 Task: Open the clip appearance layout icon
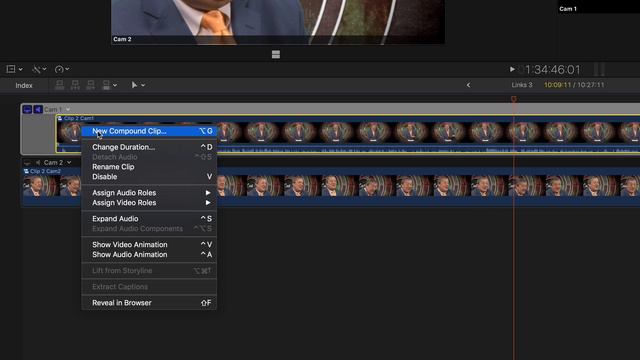pos(11,69)
